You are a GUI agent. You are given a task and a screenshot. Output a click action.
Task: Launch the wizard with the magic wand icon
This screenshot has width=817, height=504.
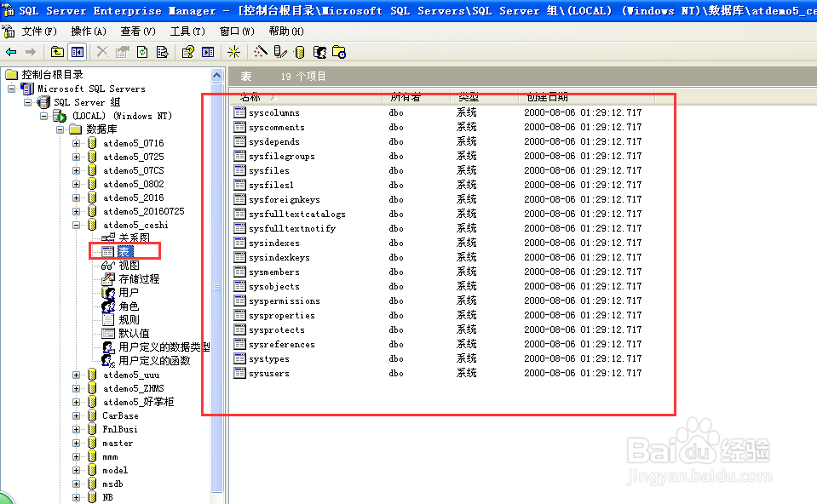pos(260,52)
